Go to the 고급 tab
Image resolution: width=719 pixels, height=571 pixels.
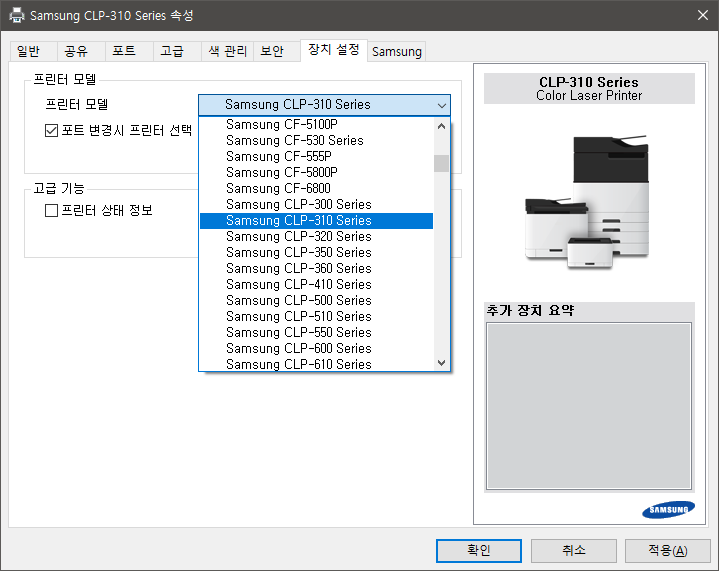177,51
